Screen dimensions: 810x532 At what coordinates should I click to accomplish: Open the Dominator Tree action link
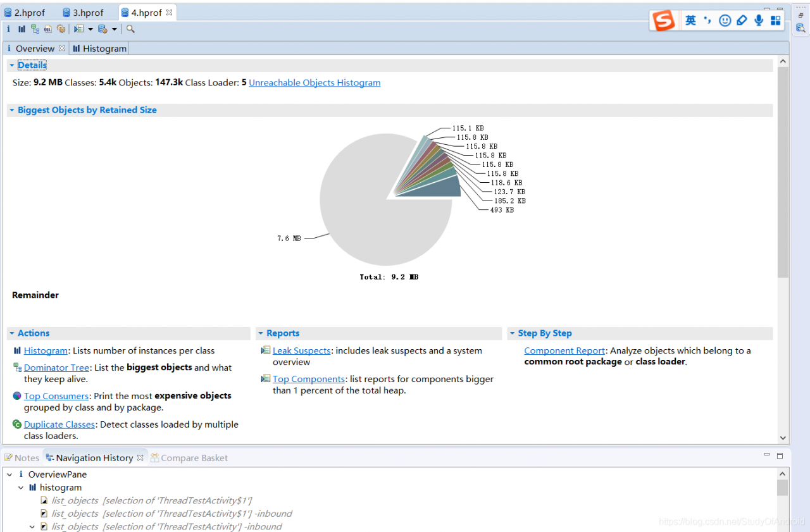[57, 368]
